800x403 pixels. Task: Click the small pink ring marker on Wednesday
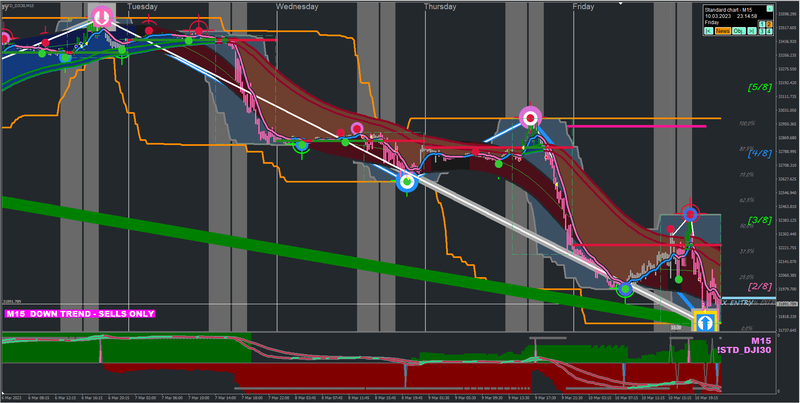coord(357,128)
